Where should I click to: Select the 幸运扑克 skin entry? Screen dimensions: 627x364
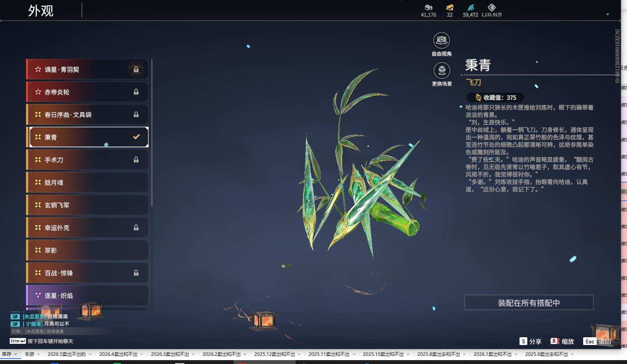pyautogui.click(x=87, y=228)
